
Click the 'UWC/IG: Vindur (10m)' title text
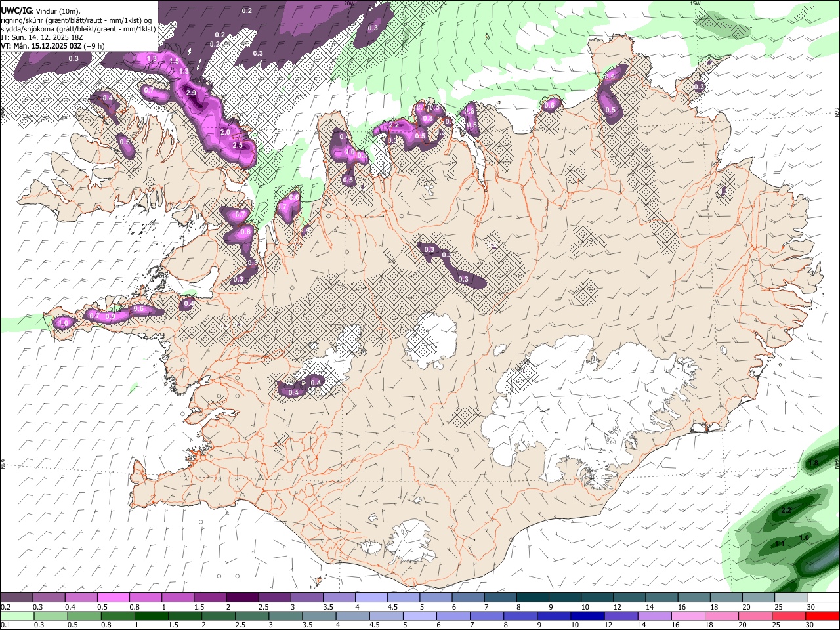[40, 10]
